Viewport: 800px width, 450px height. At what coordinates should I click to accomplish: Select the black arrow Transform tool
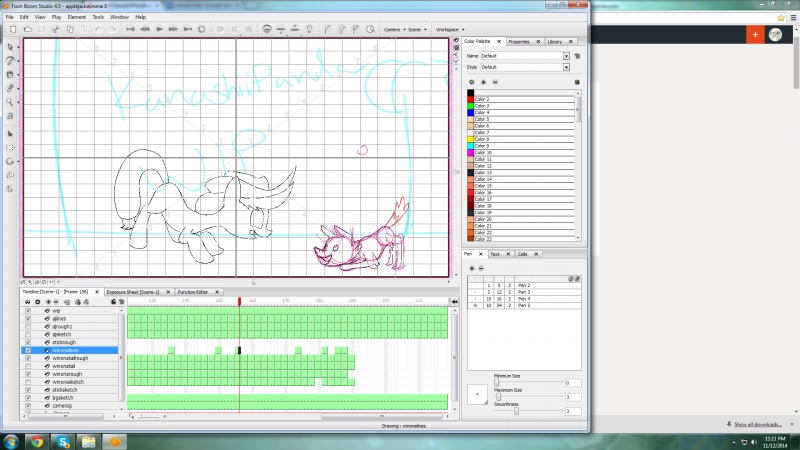(10, 134)
